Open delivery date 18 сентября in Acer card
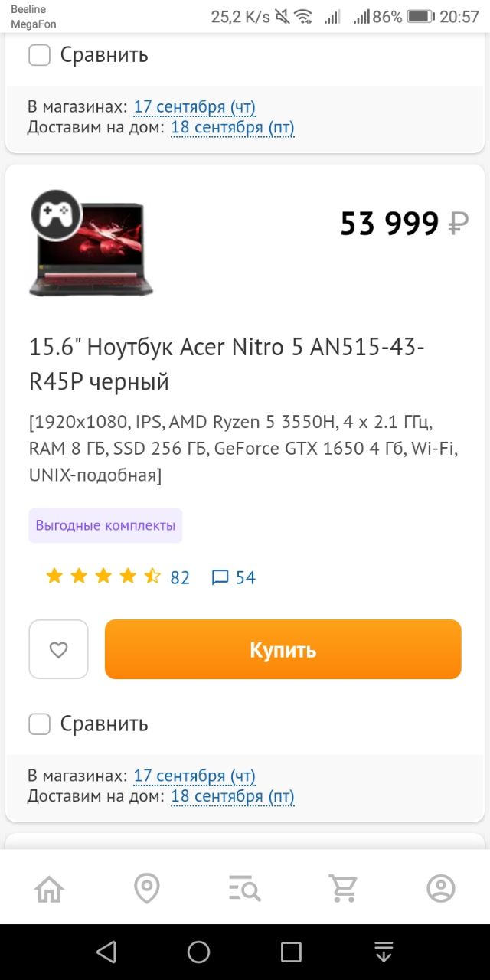 232,796
